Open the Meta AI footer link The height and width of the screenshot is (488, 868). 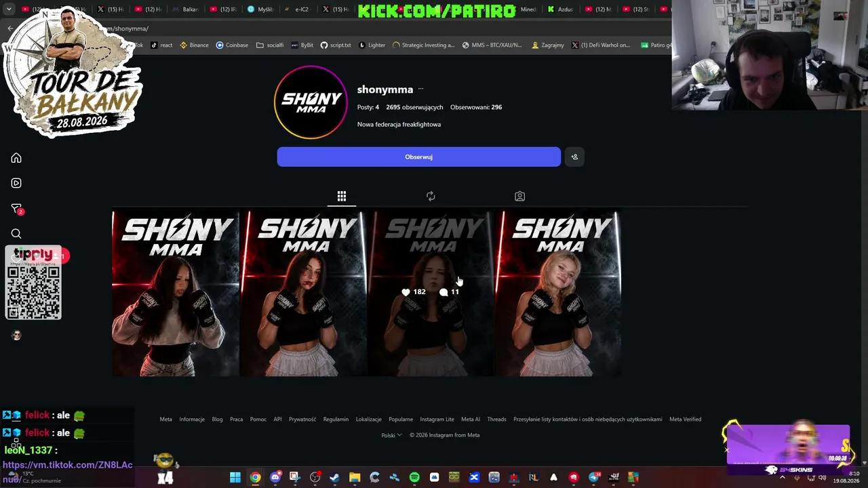click(x=471, y=420)
